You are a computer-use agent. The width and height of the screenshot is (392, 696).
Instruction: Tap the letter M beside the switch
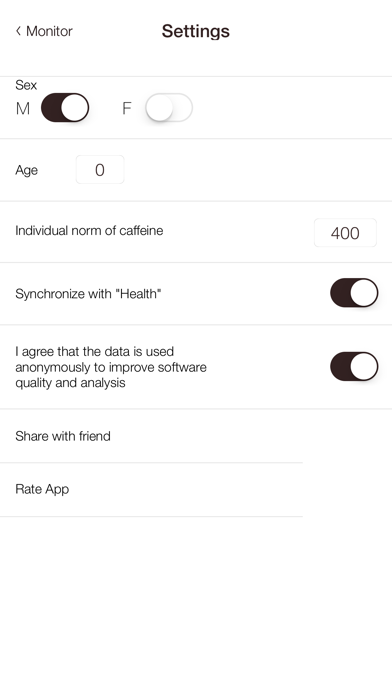pos(23,108)
